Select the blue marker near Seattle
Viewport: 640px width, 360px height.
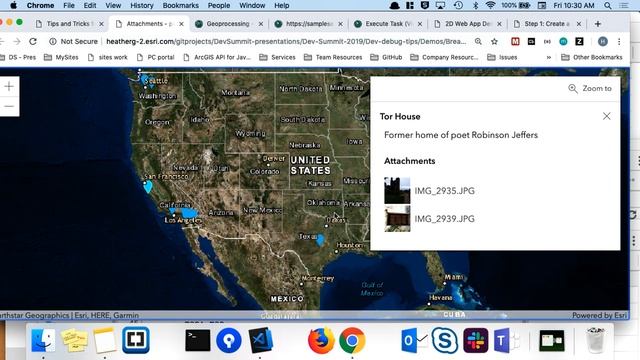coord(145,80)
